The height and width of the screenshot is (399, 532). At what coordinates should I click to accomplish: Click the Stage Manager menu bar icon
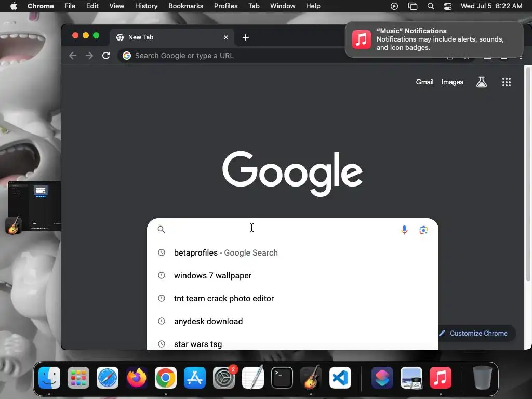coord(413,6)
